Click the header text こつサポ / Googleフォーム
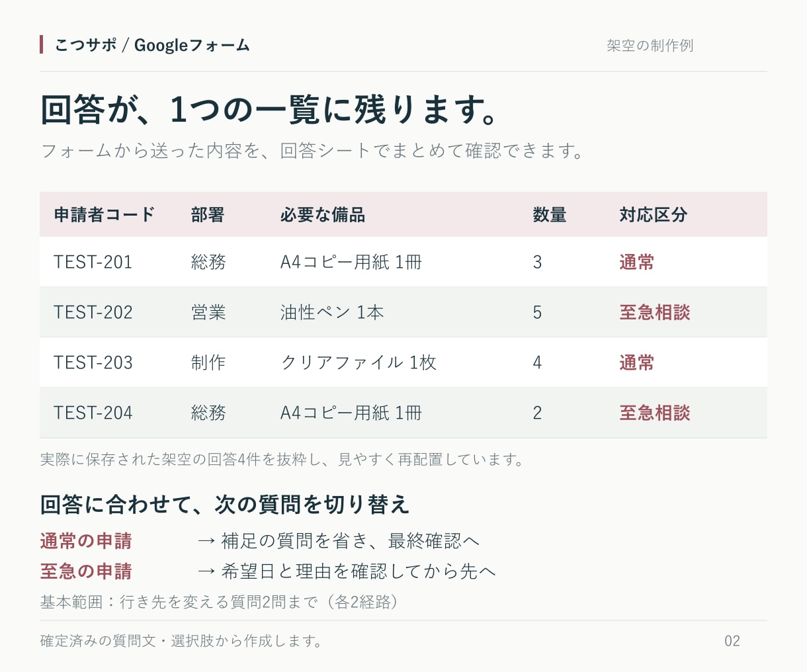 coord(152,45)
